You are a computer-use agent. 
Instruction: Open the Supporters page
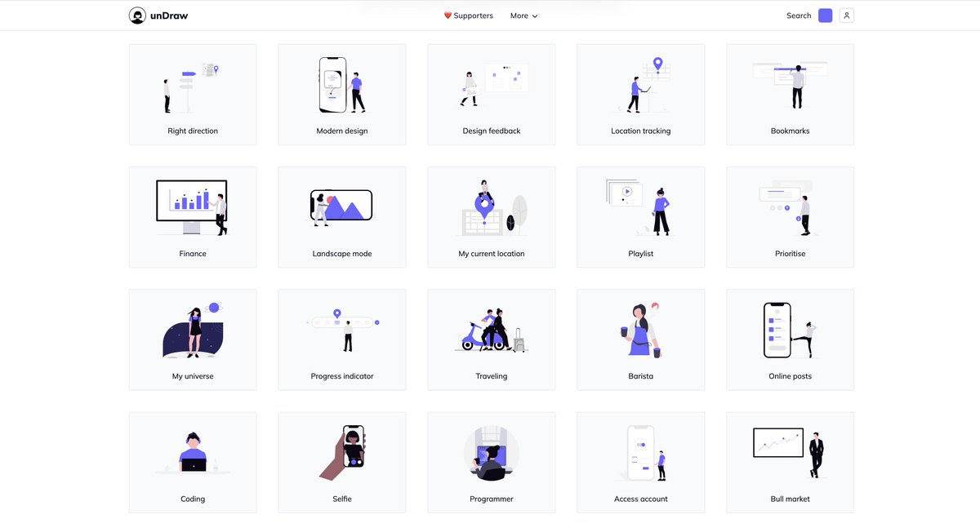470,15
